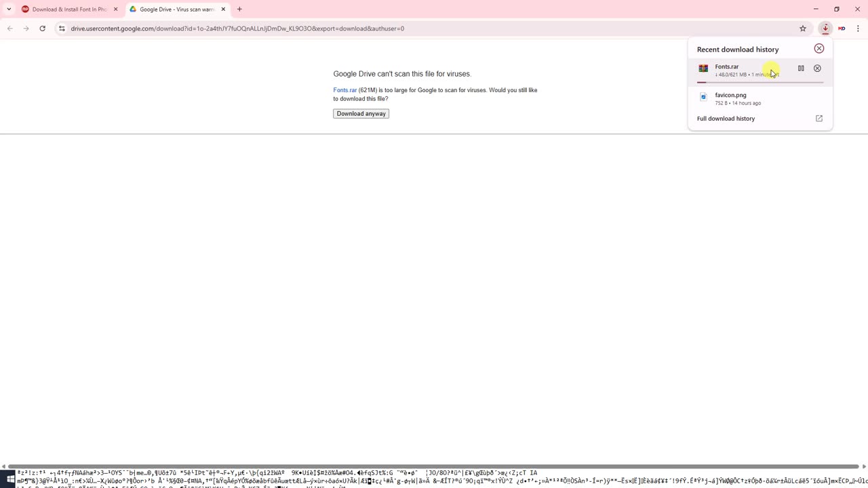Open favicon.png from download history

tap(760, 98)
